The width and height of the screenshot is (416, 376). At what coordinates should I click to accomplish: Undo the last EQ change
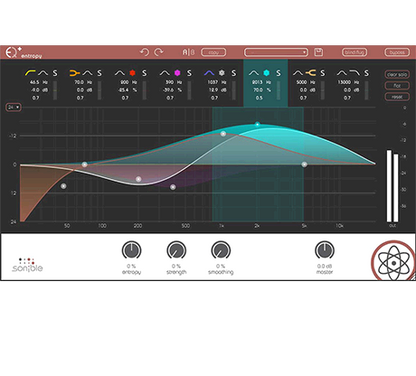[x=144, y=52]
